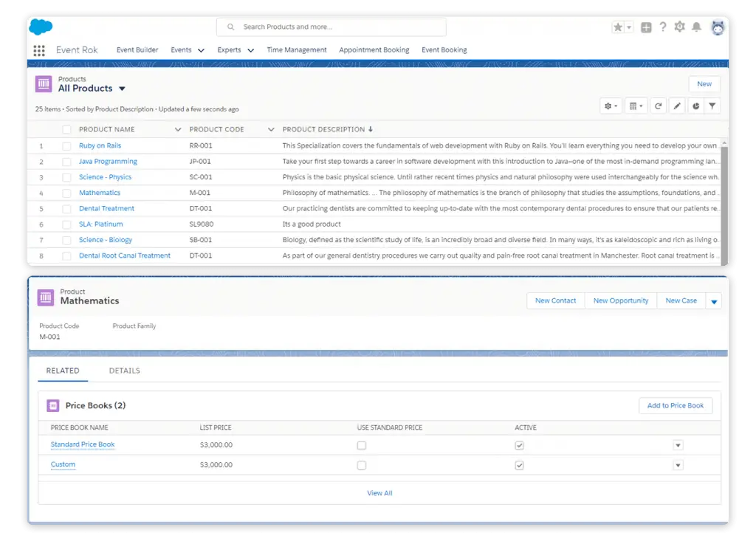Click the pencil inline edit icon
The image size is (756, 536).
pyautogui.click(x=677, y=106)
